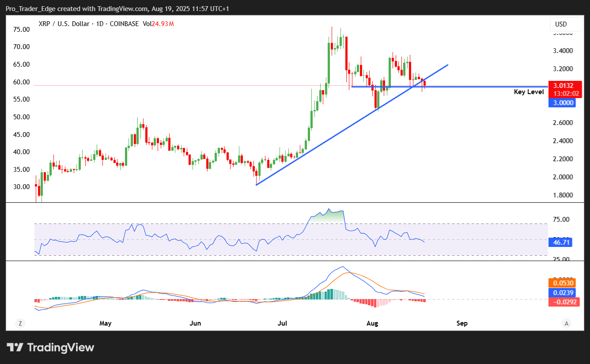Click the TradingView logo
590x364 pixels.
point(50,347)
